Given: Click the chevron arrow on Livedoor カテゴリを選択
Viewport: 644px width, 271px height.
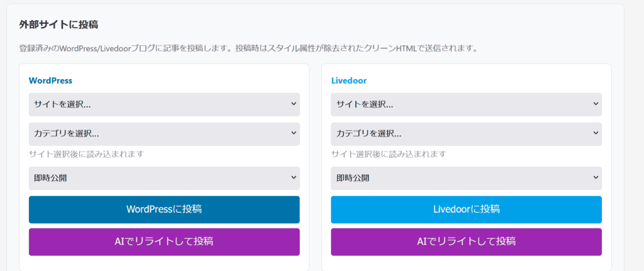Looking at the screenshot, I should coord(596,134).
